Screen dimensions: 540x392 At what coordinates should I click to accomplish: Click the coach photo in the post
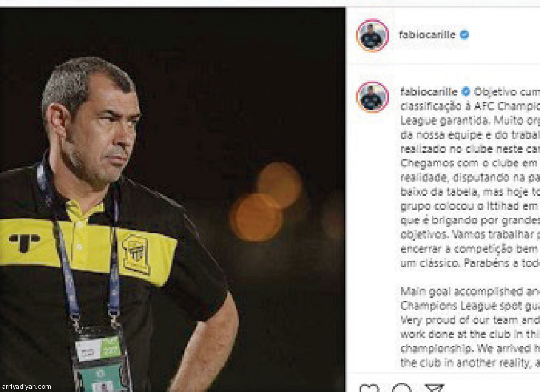coord(172,200)
